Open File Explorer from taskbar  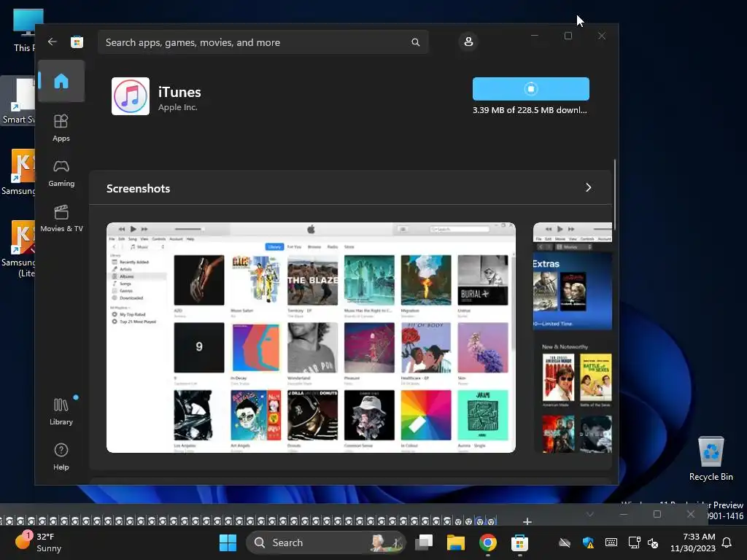[455, 542]
